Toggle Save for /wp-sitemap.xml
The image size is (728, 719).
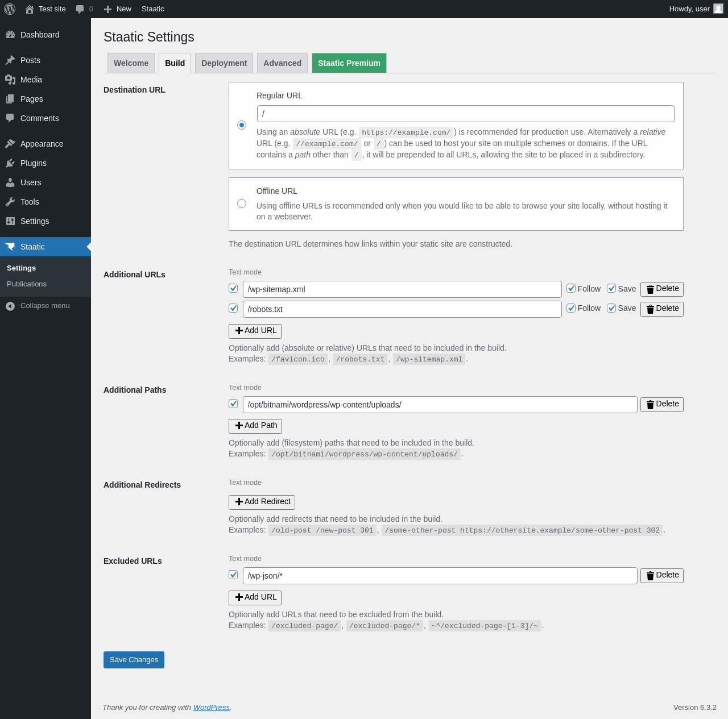coord(611,288)
